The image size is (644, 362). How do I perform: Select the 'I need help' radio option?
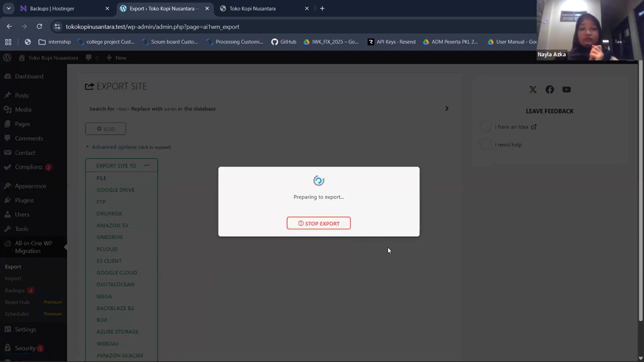pos(485,144)
